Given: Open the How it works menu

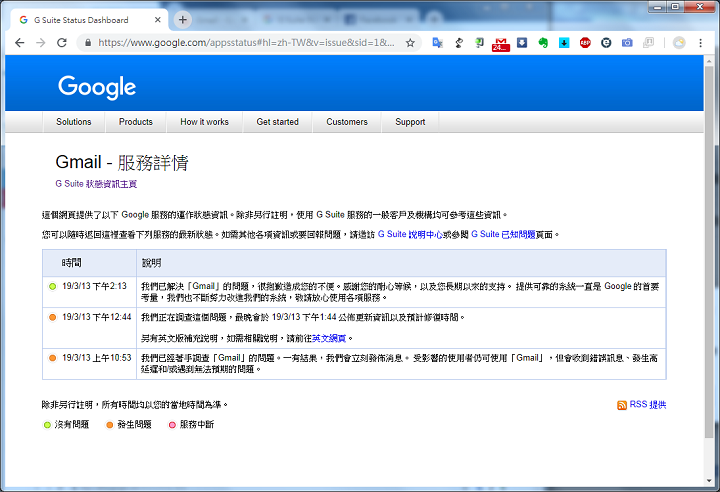Looking at the screenshot, I should point(204,122).
